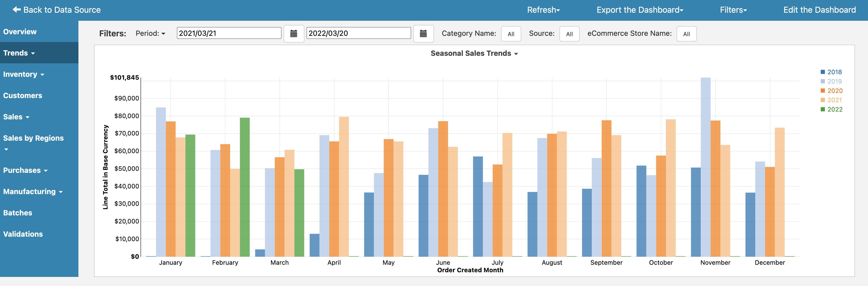Image resolution: width=868 pixels, height=286 pixels.
Task: Toggle the 2022 legend series
Action: pyautogui.click(x=831, y=110)
